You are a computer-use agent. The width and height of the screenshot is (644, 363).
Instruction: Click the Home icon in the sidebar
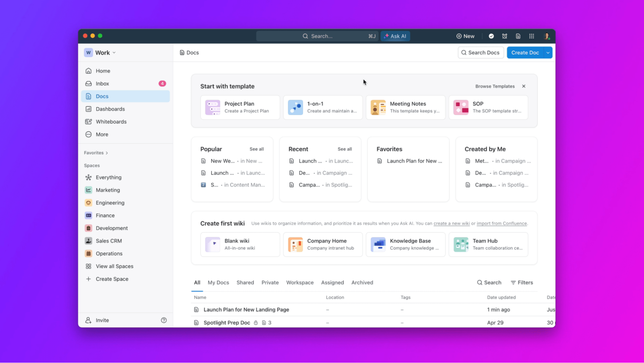click(103, 71)
